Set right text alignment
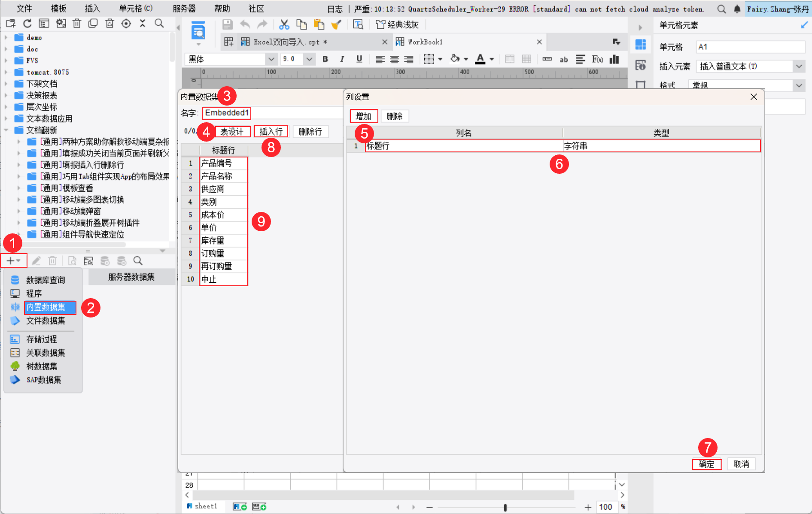 409,59
